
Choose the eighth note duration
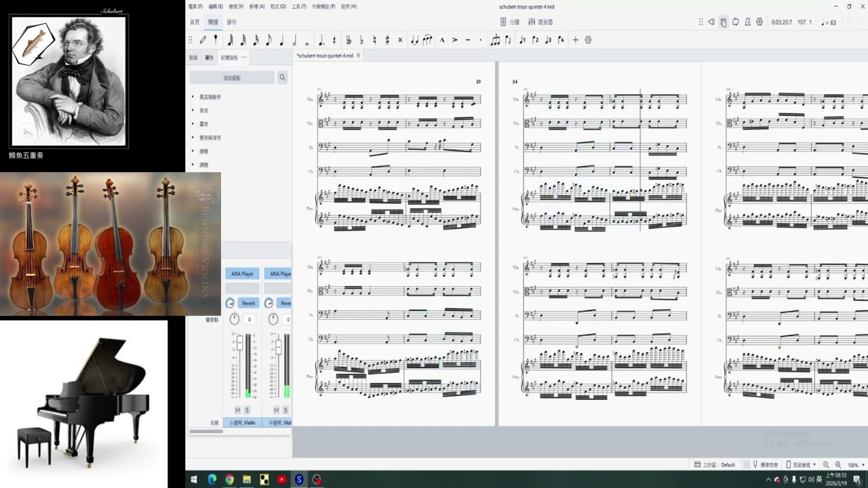click(269, 40)
